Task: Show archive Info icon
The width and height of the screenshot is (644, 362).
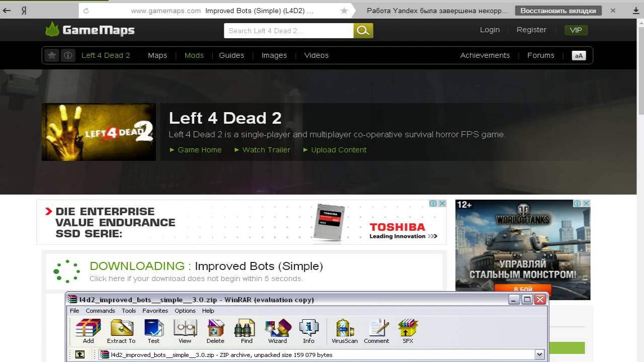Action: coord(308,331)
